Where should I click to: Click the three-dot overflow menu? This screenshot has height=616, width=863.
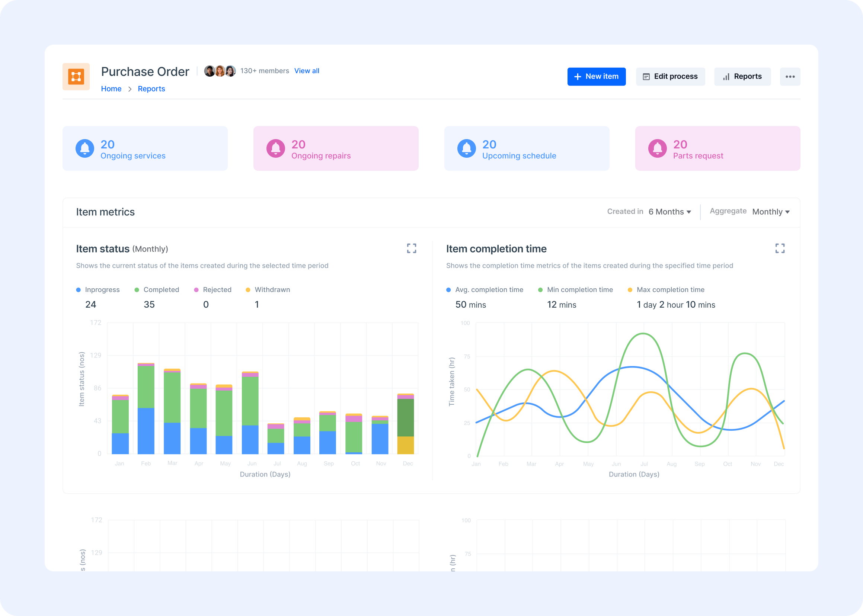tap(790, 76)
